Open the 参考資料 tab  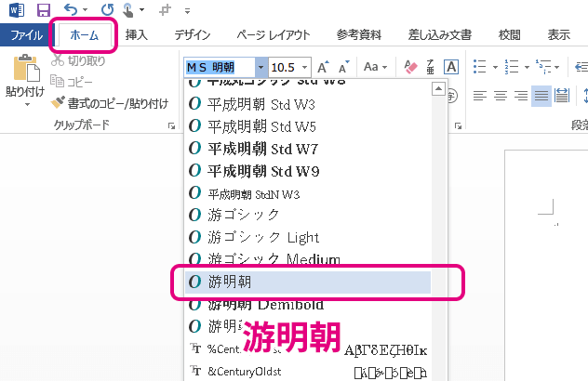tap(359, 34)
